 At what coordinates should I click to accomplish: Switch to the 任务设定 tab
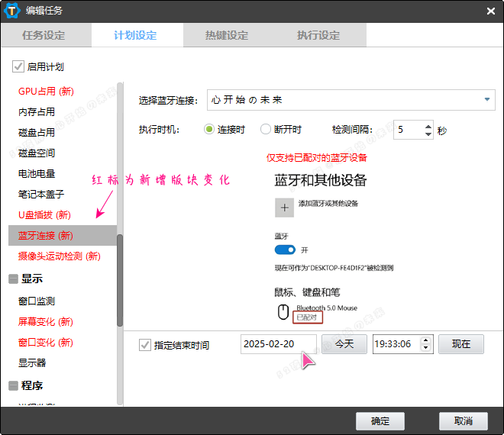click(44, 36)
